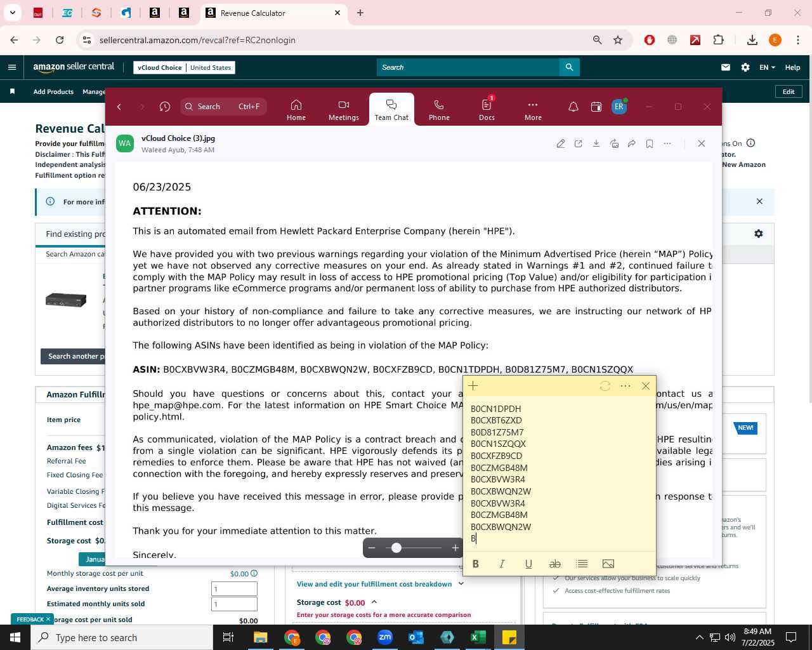
Task: Open calculator settings gear icon
Action: coord(758,234)
